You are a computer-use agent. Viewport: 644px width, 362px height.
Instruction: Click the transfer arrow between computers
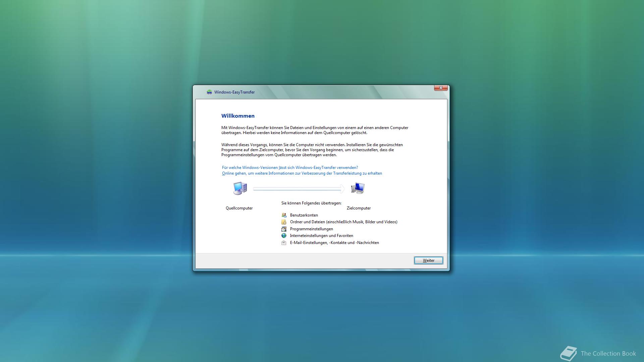tap(299, 189)
